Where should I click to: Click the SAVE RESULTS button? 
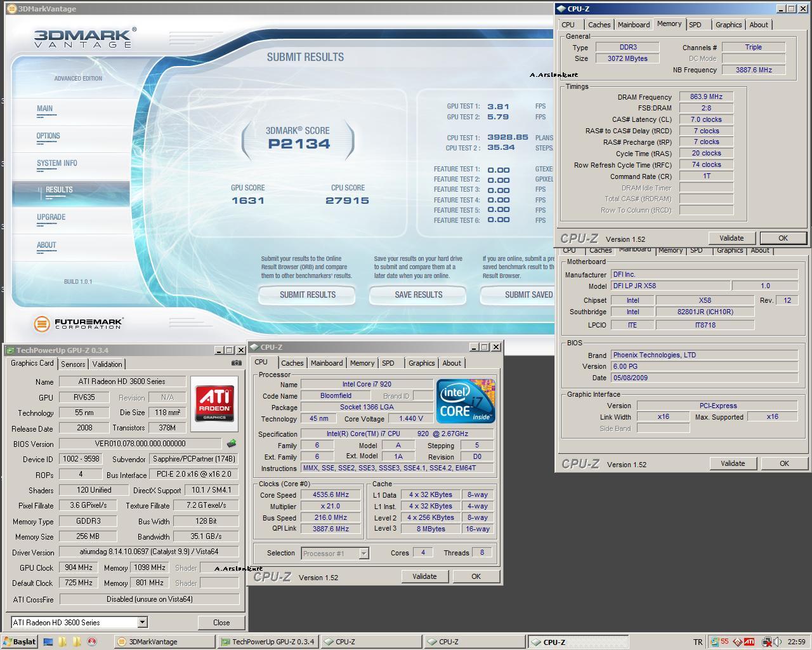click(x=419, y=295)
